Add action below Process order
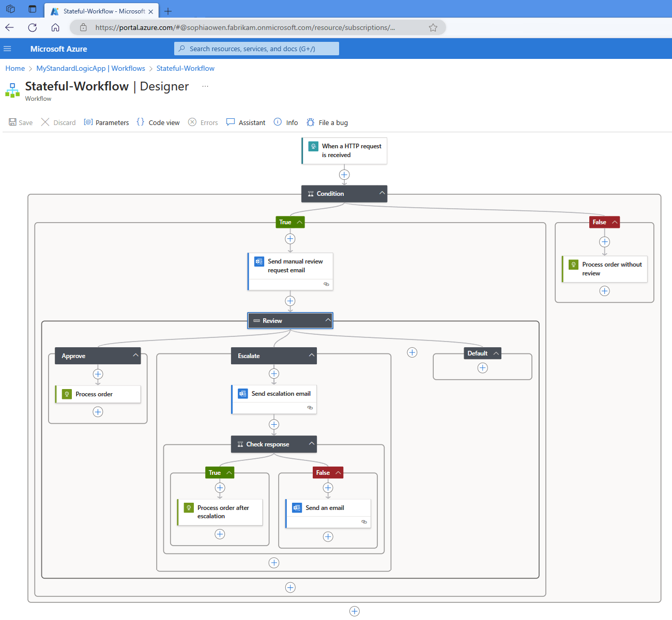The width and height of the screenshot is (672, 620). click(98, 412)
